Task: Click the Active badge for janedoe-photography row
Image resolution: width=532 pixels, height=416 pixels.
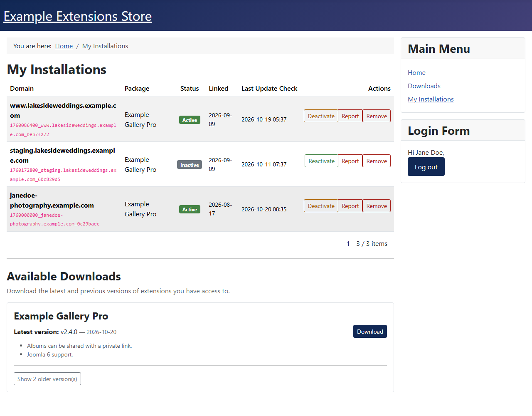Action: point(190,209)
